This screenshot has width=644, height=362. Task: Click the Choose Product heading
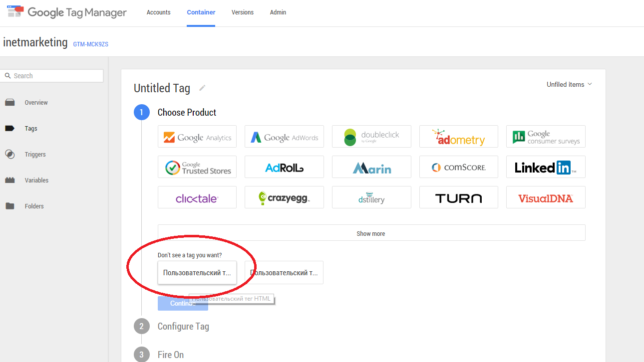[187, 113]
